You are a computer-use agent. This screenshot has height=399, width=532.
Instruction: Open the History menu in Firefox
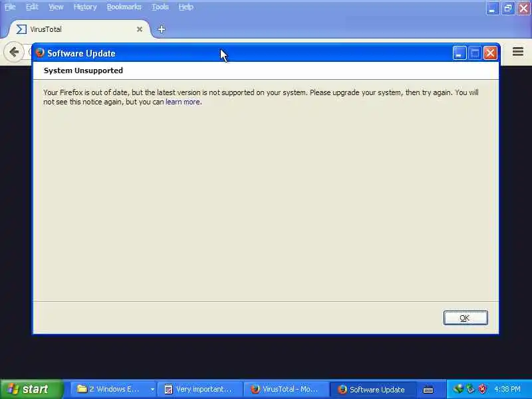click(85, 7)
